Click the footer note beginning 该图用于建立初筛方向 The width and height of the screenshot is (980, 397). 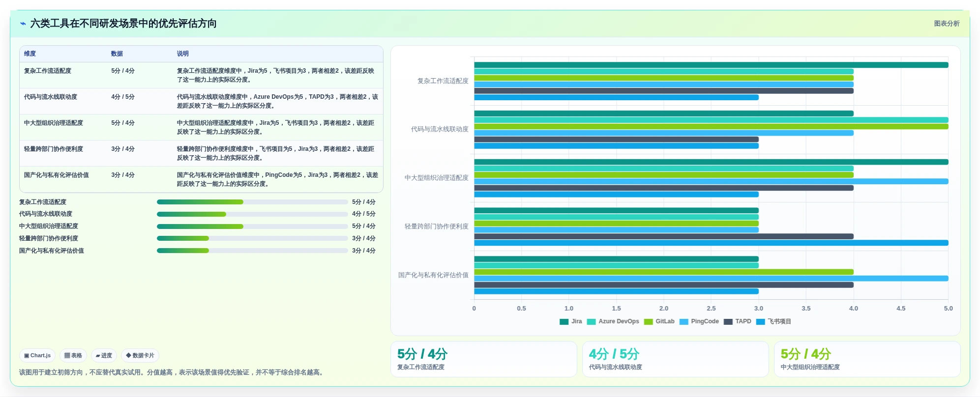(172, 372)
